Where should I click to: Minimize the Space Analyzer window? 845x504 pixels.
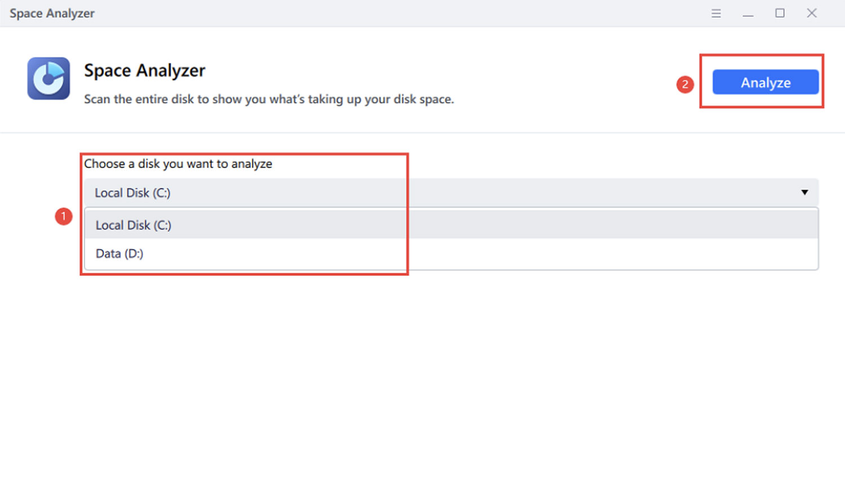click(748, 14)
